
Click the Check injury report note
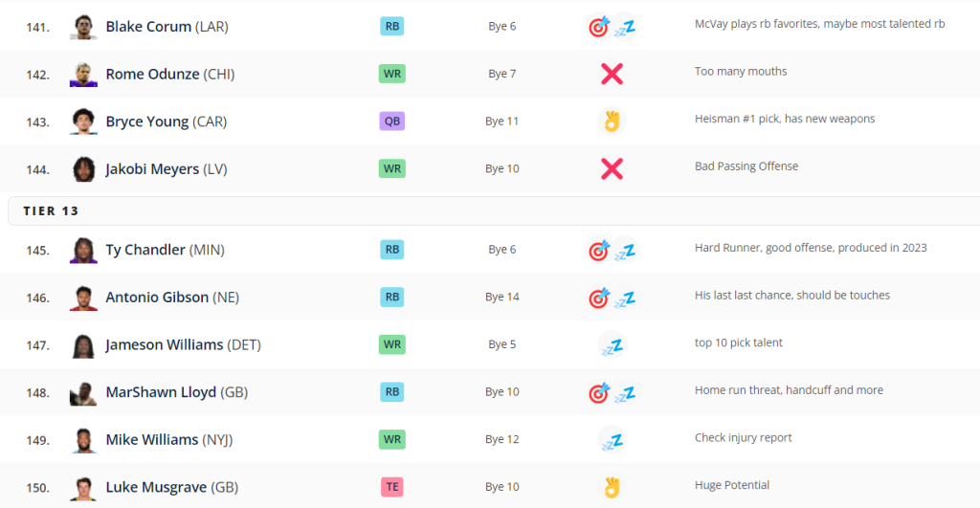743,438
